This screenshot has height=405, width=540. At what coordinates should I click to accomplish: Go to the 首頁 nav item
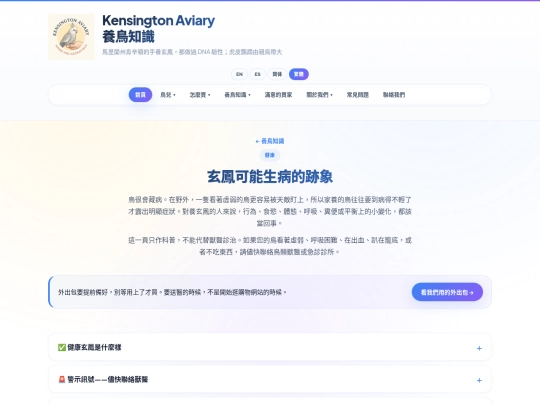[x=140, y=95]
